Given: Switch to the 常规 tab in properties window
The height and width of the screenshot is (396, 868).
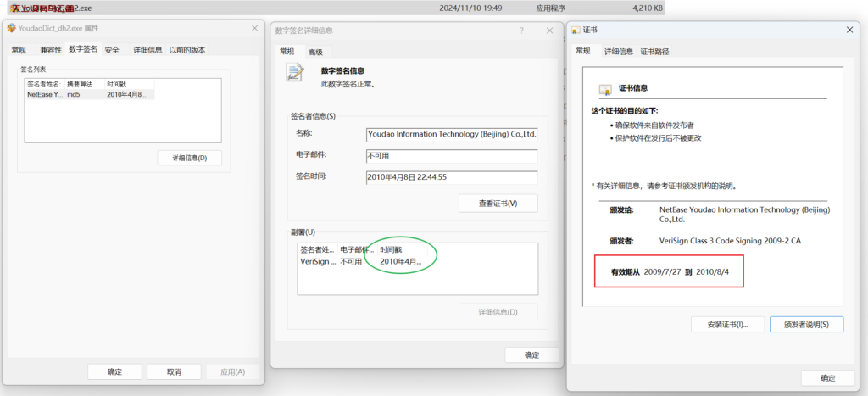Looking at the screenshot, I should pyautogui.click(x=19, y=50).
